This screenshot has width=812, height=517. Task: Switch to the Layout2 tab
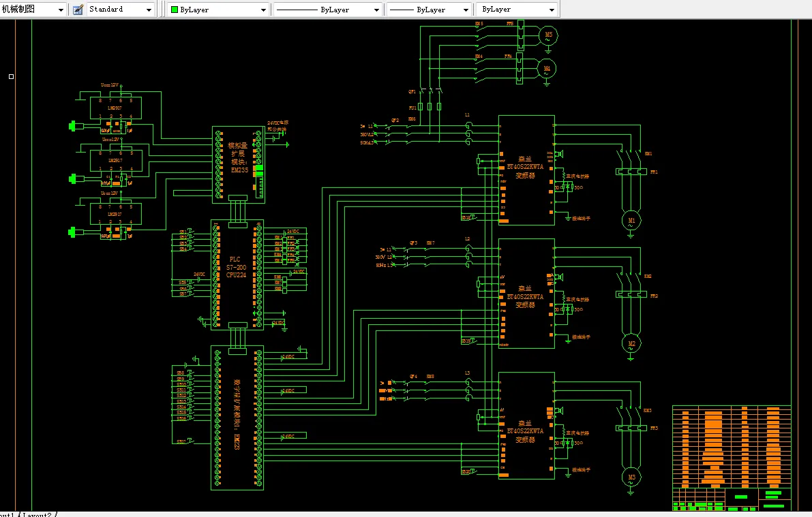(37, 514)
